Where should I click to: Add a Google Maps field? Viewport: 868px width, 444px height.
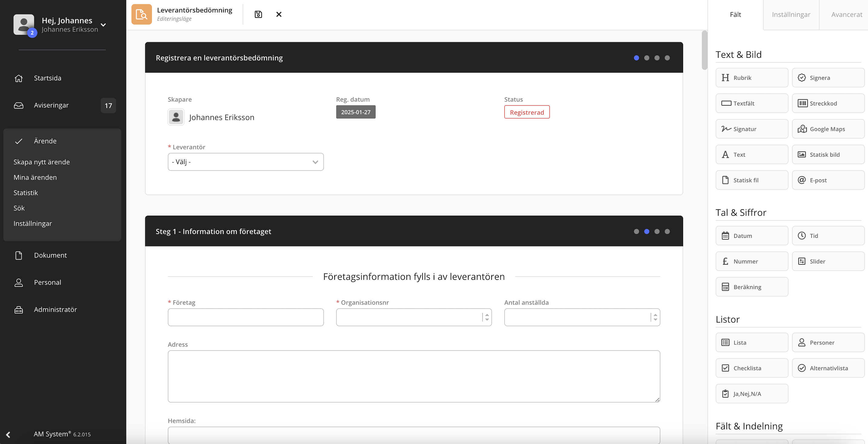coord(828,129)
